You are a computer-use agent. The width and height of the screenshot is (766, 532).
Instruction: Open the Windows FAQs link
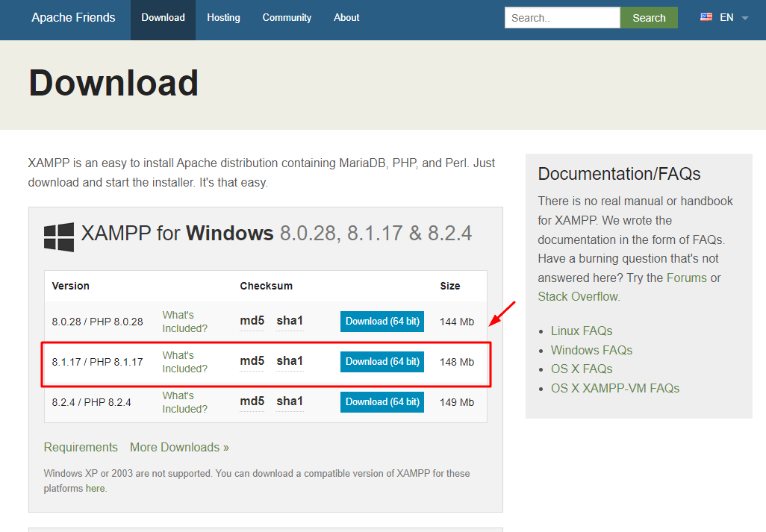click(x=591, y=350)
